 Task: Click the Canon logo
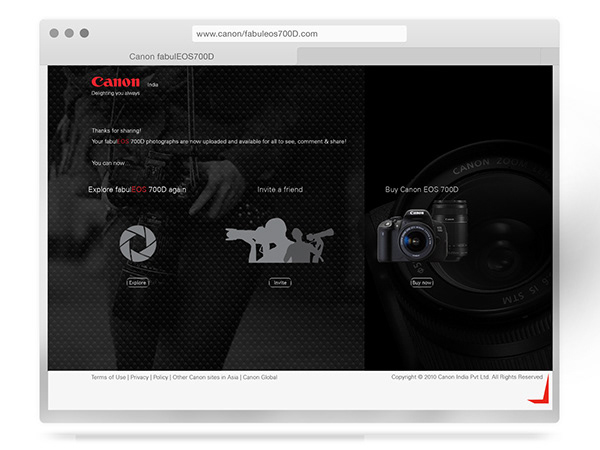click(x=116, y=82)
